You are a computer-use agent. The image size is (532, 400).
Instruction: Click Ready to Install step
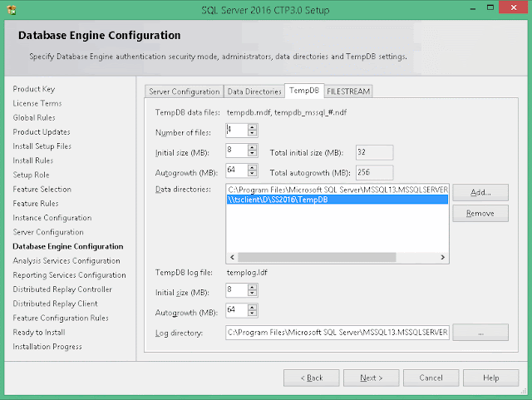tap(39, 332)
